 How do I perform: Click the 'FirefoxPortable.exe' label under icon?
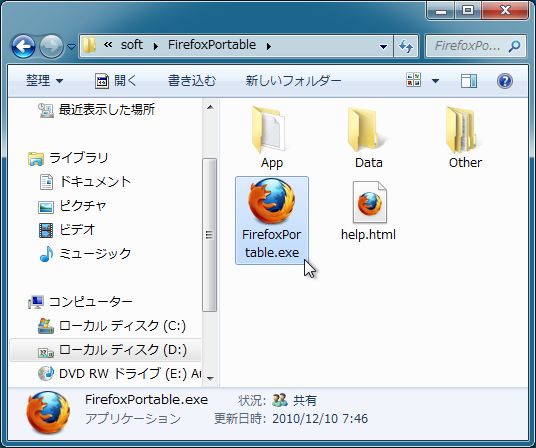(x=272, y=243)
